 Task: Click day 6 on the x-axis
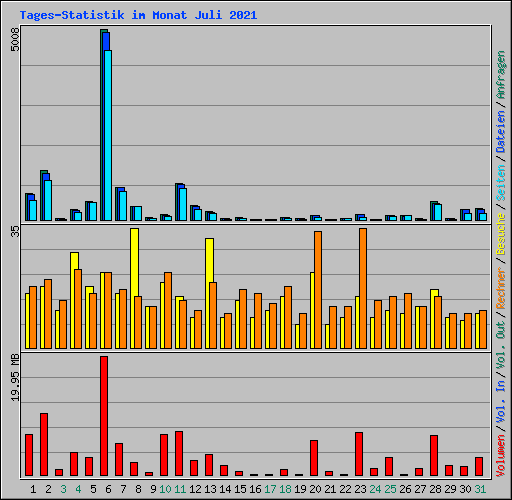108,489
